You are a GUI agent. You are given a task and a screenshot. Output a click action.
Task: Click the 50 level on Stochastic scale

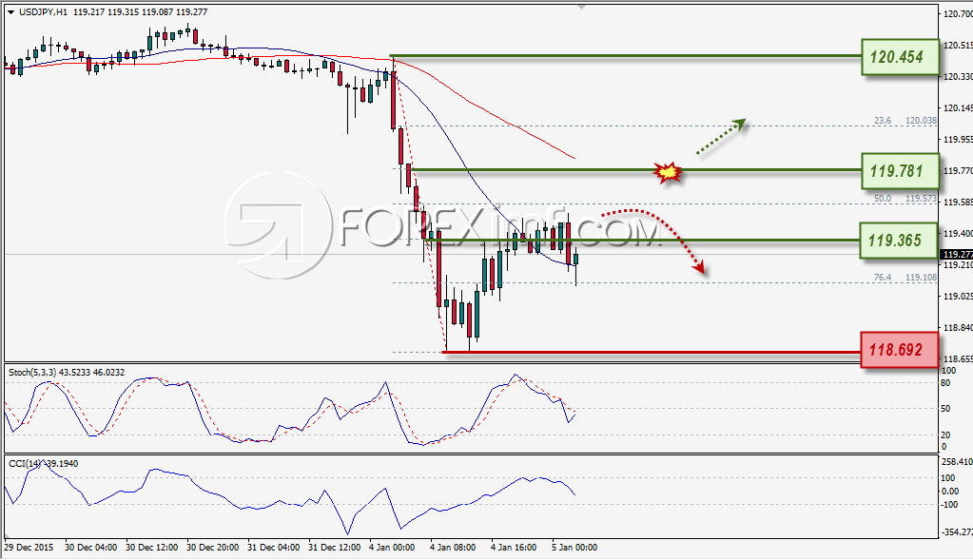tap(945, 409)
